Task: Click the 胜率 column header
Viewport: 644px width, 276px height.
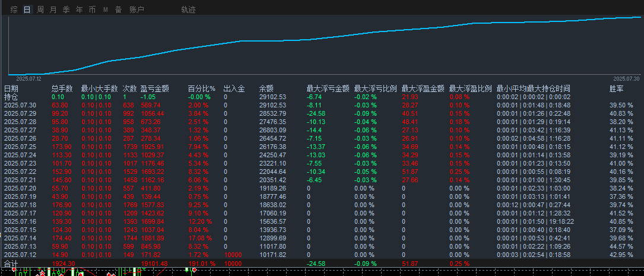Action: (617, 88)
